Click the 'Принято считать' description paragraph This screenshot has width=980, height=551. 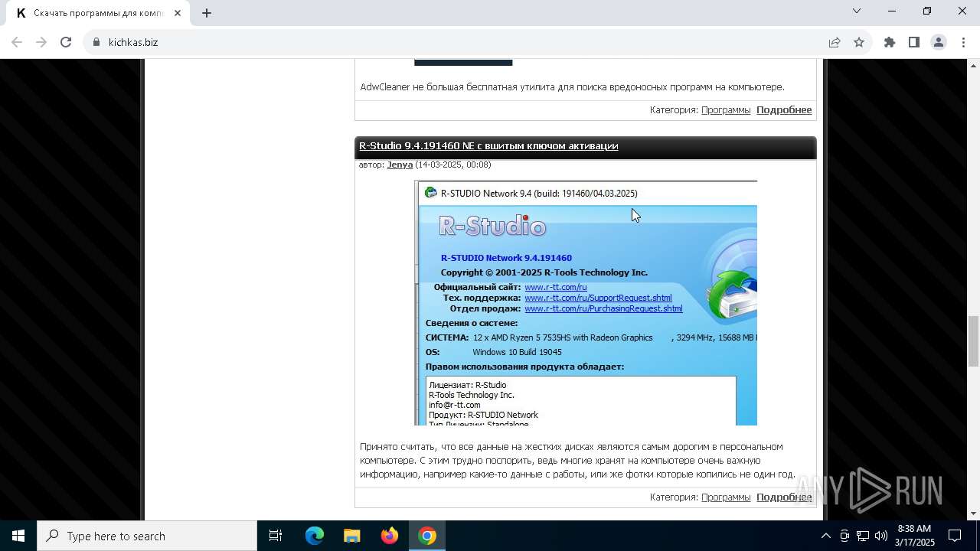577,460
